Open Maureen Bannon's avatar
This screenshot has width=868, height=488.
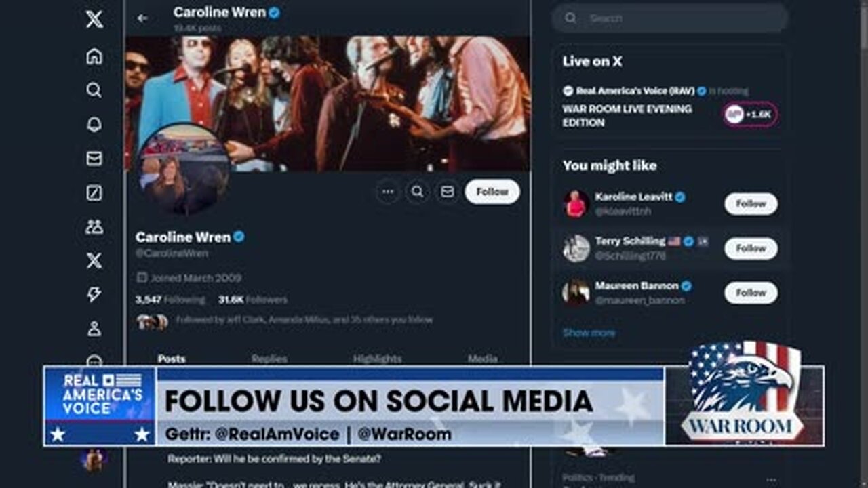point(576,293)
